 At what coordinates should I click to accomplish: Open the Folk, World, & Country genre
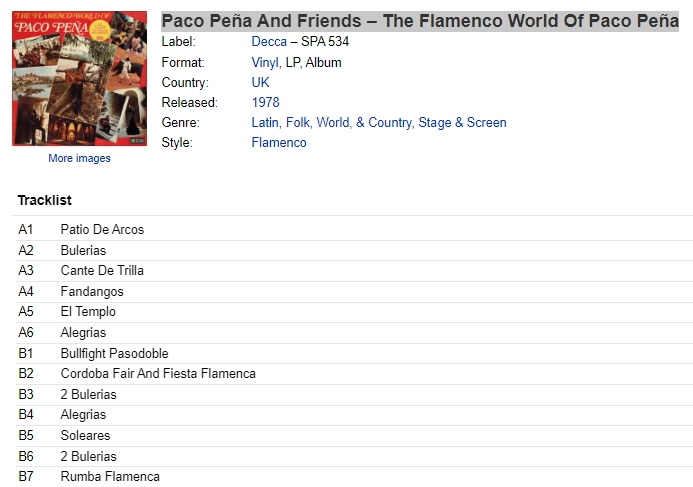349,122
